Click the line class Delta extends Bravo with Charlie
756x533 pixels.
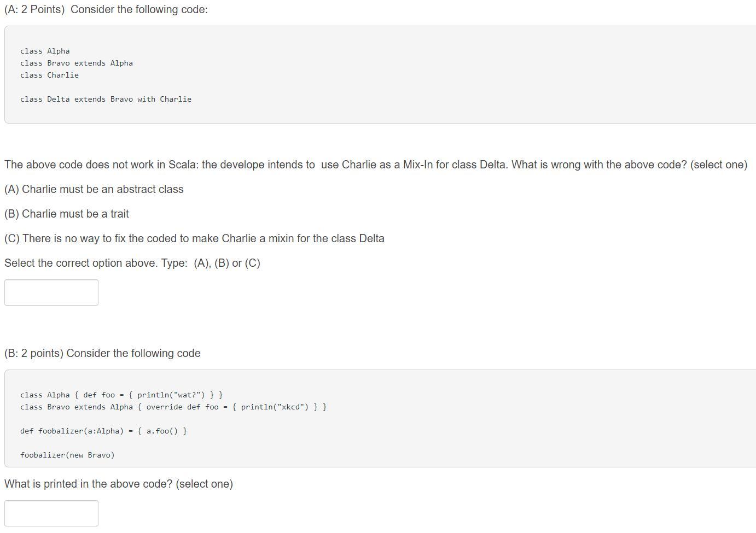106,99
